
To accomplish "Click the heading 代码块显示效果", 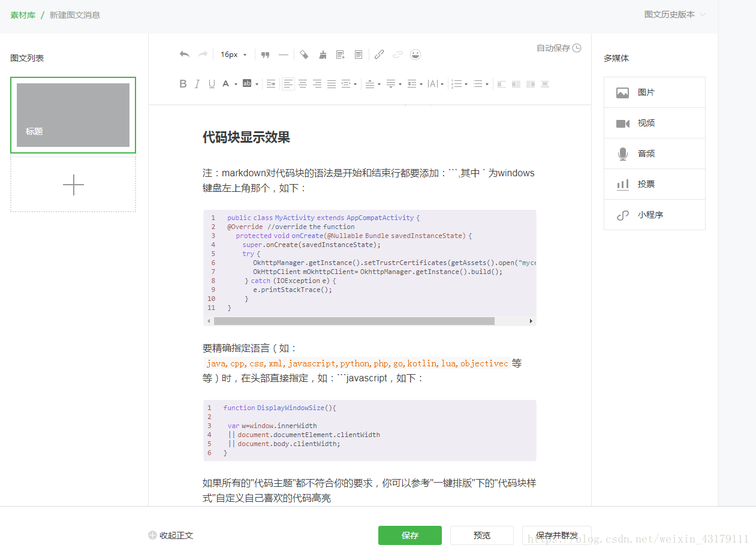I will 246,137.
